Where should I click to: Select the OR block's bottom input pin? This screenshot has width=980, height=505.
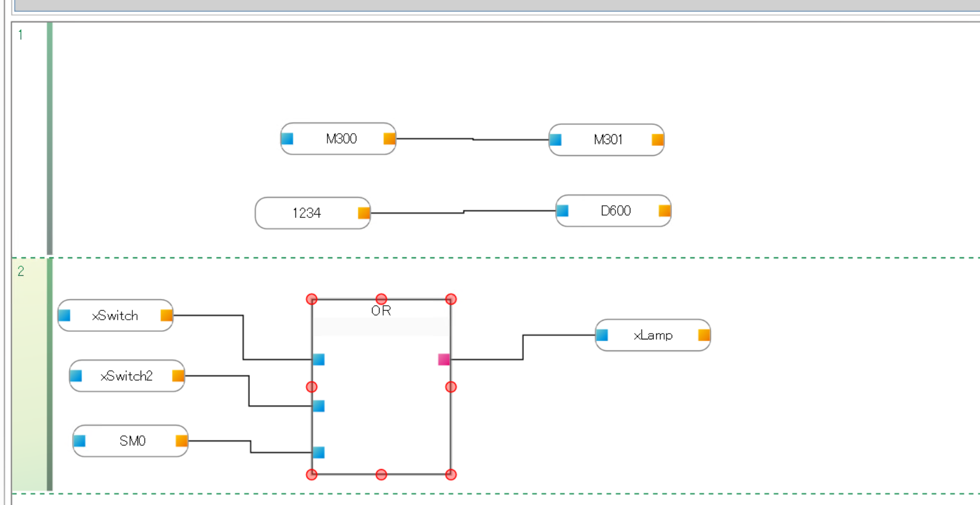pos(319,452)
